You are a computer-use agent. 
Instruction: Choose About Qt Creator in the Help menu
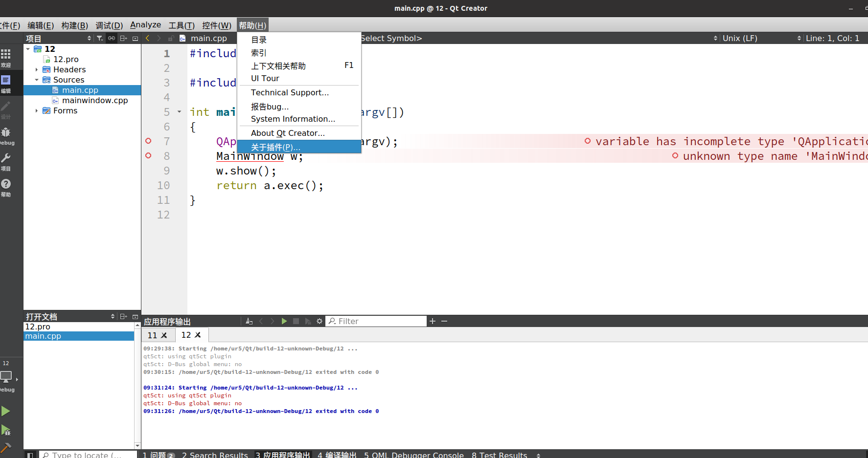(x=299, y=133)
